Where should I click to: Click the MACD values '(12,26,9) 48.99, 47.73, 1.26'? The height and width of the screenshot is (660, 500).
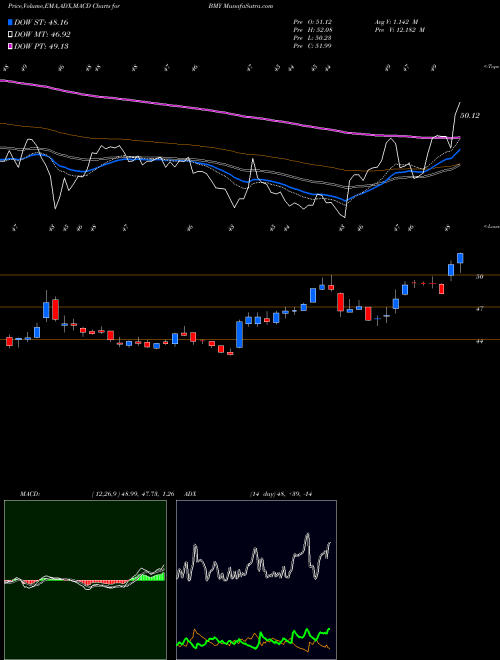tap(133, 494)
